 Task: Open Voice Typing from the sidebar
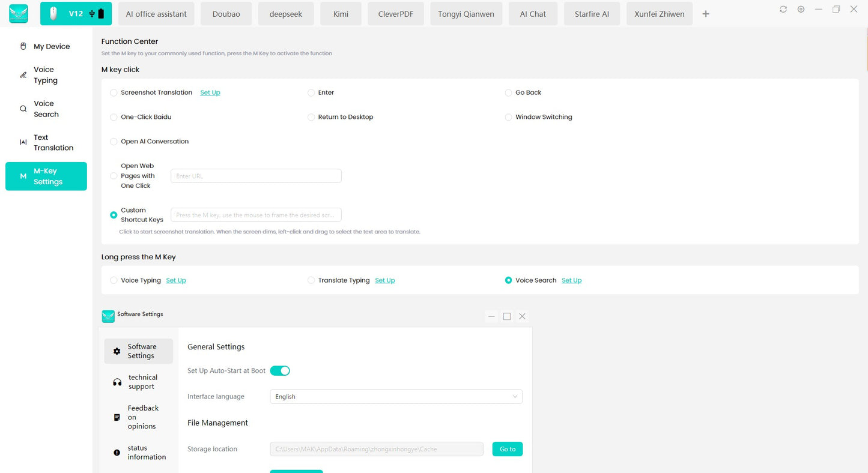click(x=46, y=75)
